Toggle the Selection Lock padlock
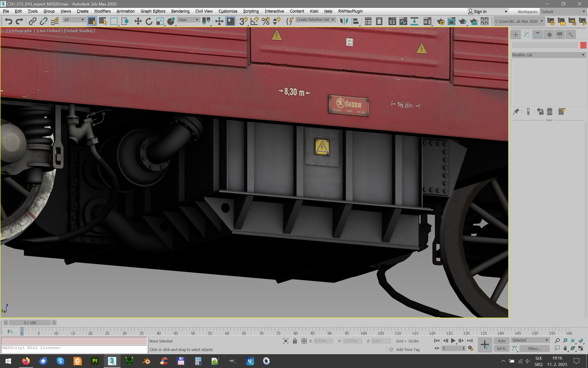Viewport: 588px width, 368px height. 295,341
